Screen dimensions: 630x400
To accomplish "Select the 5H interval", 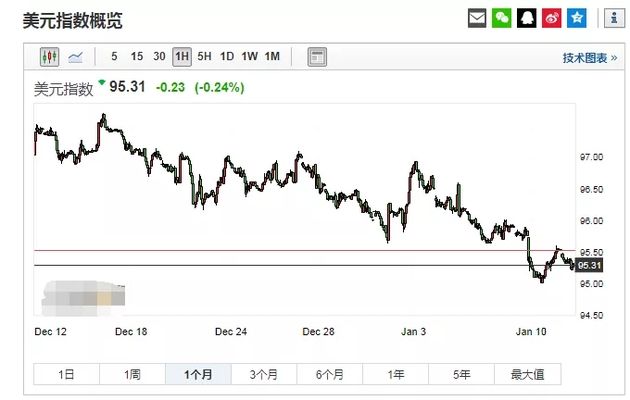I will [204, 57].
